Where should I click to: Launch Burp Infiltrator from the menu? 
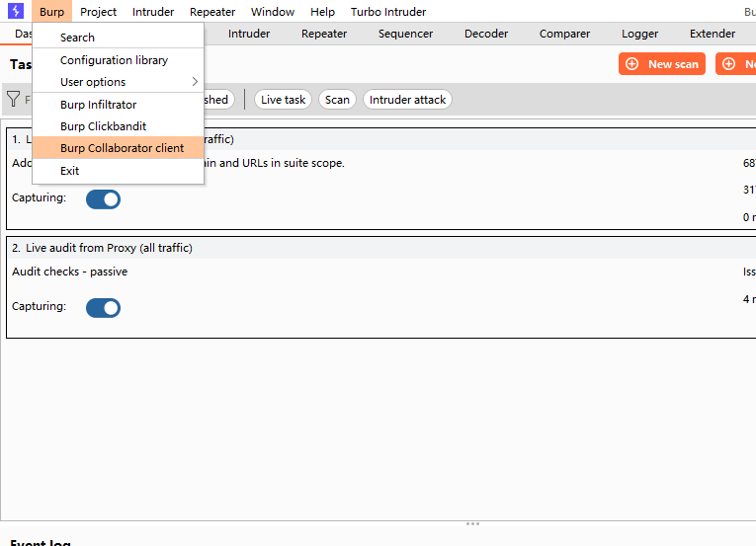pos(119,105)
